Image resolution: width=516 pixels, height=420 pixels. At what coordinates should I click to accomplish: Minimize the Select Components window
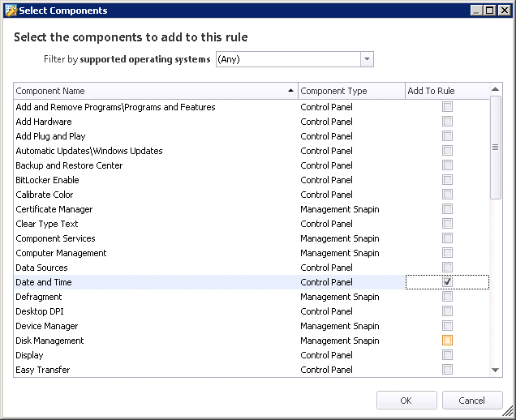click(x=476, y=11)
